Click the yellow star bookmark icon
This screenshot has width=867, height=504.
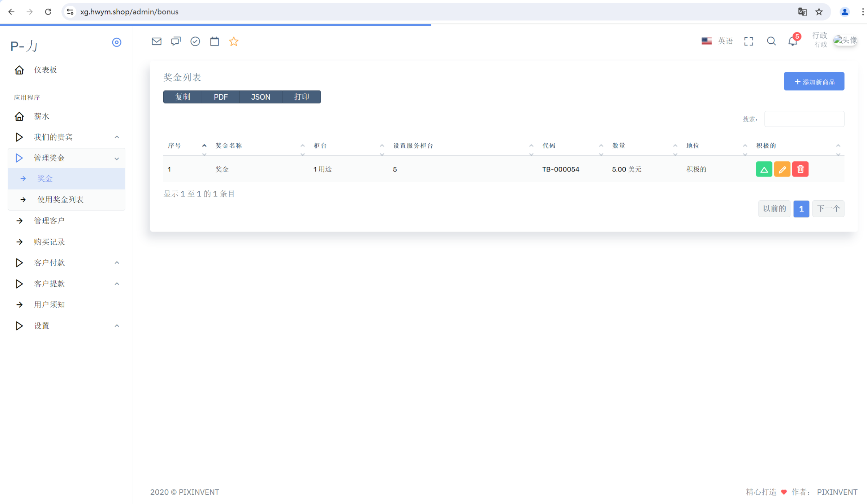234,42
